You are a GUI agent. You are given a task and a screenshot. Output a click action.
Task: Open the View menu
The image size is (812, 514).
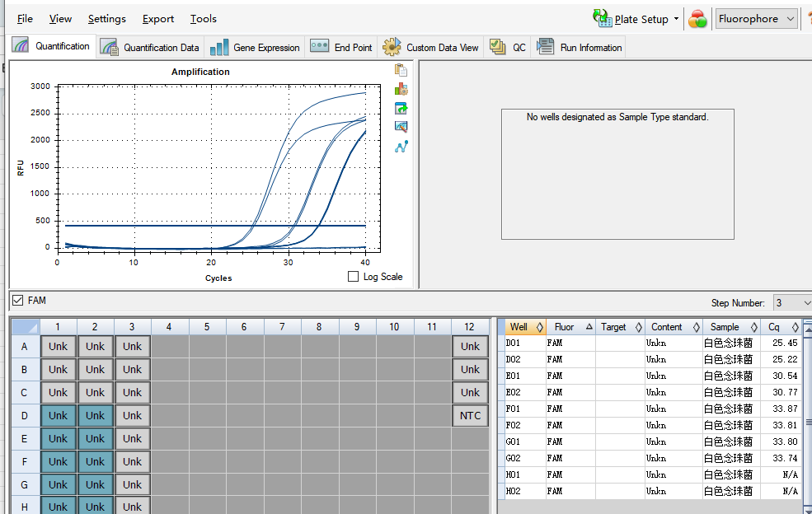click(x=60, y=19)
